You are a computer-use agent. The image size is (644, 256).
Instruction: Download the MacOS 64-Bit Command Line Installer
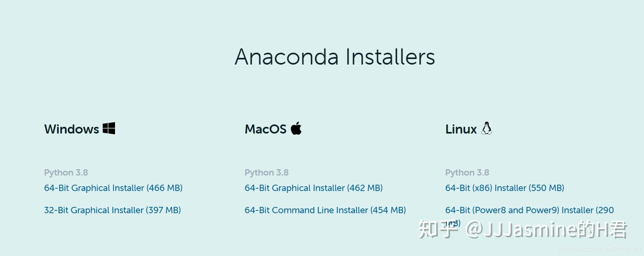click(325, 210)
